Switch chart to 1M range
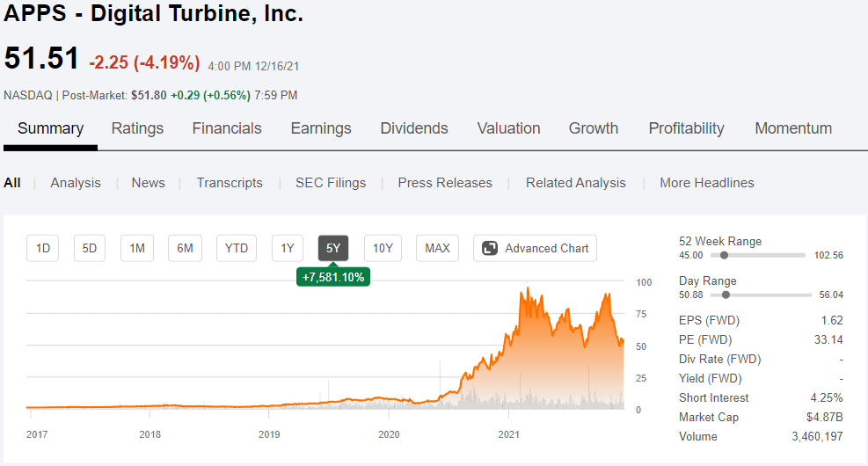Screen dimensions: 868x466 click(137, 248)
